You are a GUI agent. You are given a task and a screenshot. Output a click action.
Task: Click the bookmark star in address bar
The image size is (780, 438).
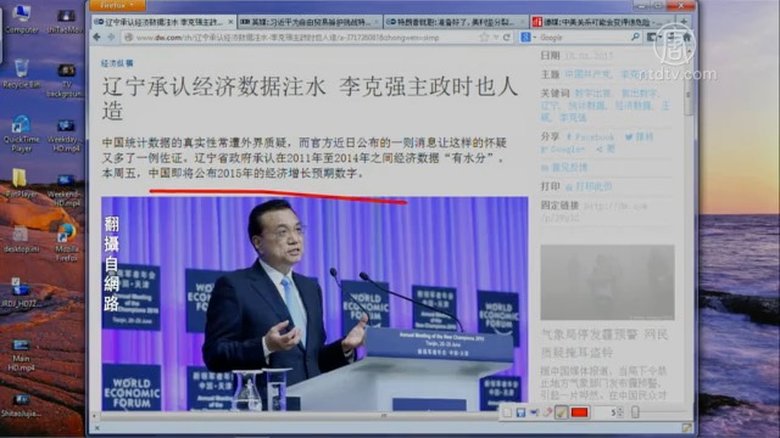pos(483,37)
